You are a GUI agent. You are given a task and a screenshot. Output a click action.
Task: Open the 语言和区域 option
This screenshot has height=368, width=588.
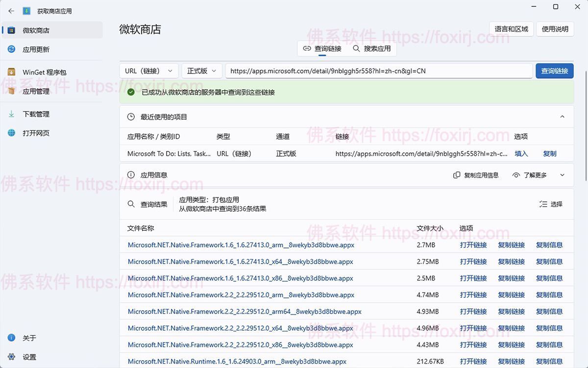[x=511, y=29]
